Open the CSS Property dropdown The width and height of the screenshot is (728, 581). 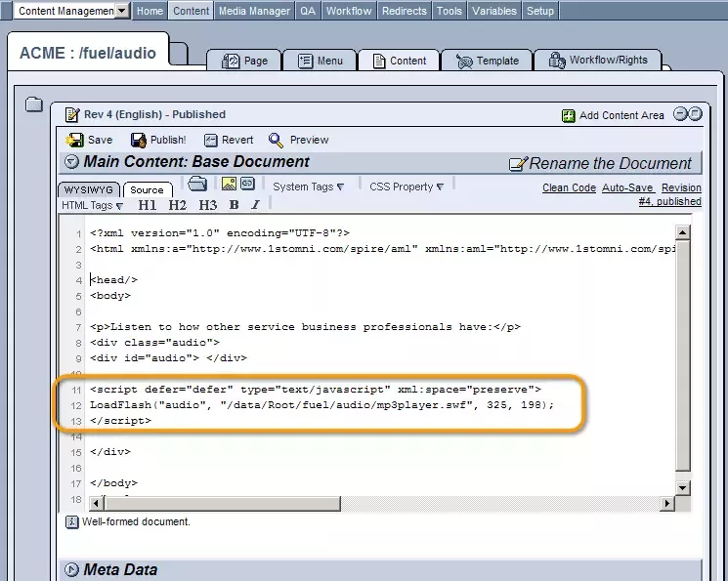coord(407,187)
